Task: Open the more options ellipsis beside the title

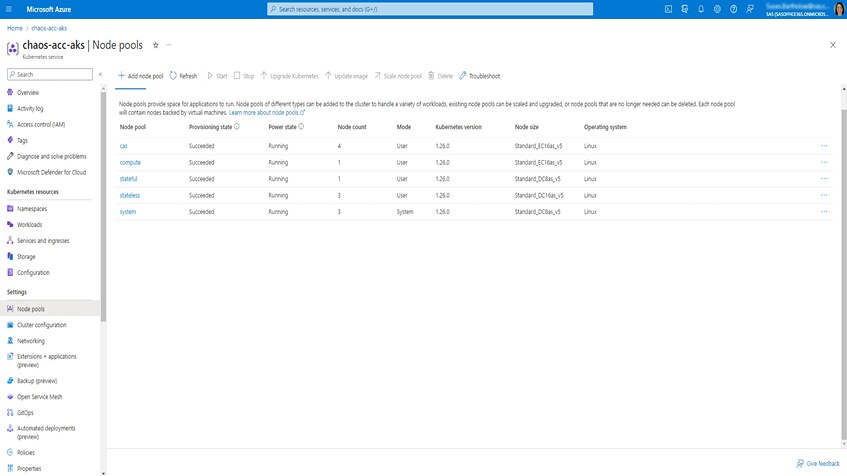Action: click(x=169, y=45)
